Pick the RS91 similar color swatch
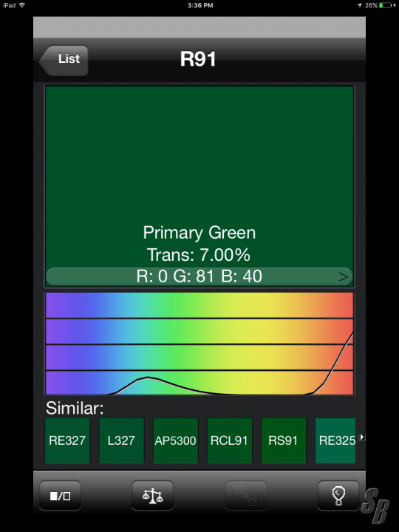The height and width of the screenshot is (532, 399). pyautogui.click(x=283, y=440)
